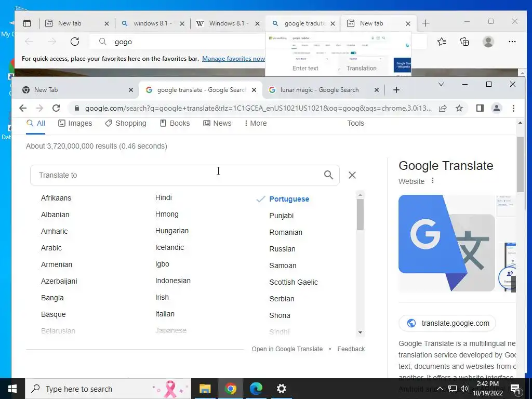Screen dimensions: 532x399
Task: Click Chrome's share page icon
Action: pos(443,108)
